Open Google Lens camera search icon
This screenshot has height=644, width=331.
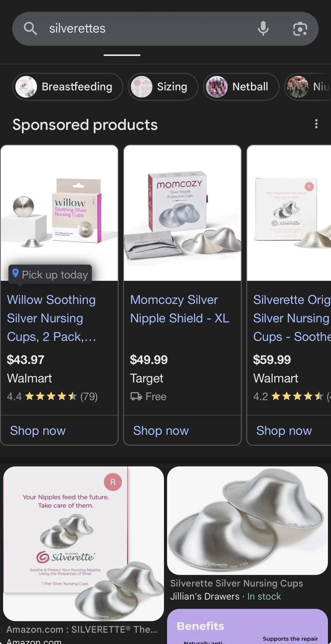click(x=300, y=29)
